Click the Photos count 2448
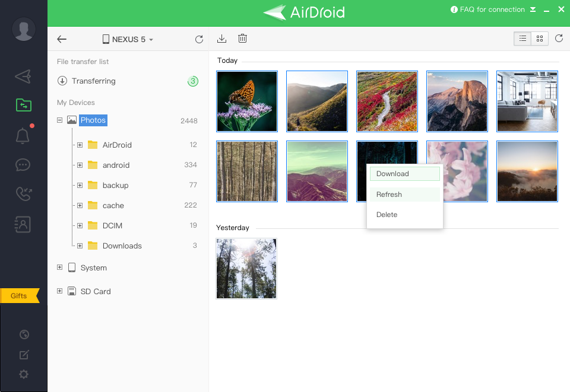Image resolution: width=570 pixels, height=392 pixels. click(x=189, y=121)
